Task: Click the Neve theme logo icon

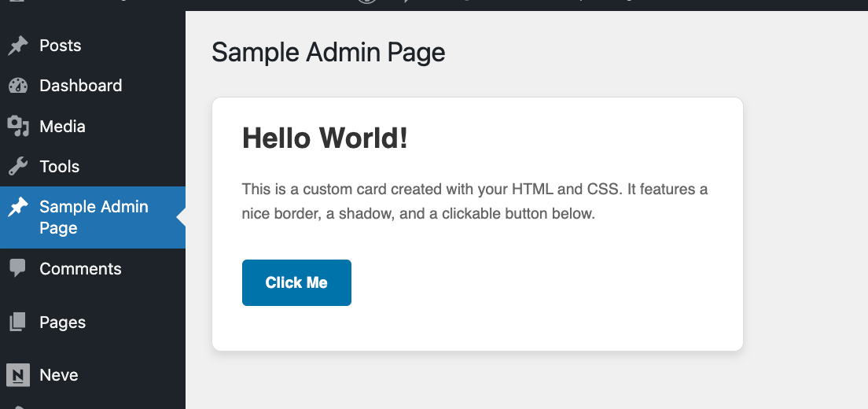Action: [17, 375]
